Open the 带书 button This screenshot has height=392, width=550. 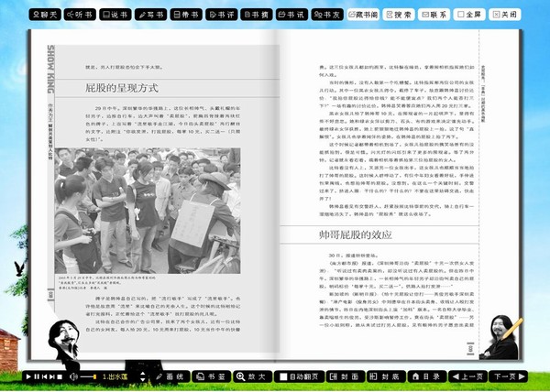[186, 15]
